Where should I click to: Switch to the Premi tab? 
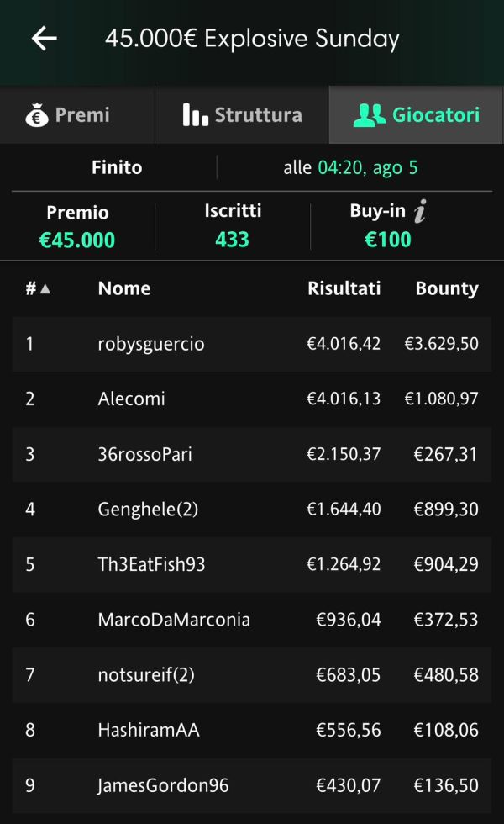77,115
